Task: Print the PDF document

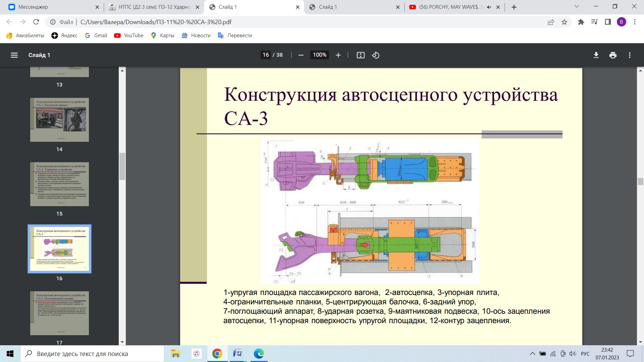Action: pyautogui.click(x=613, y=55)
